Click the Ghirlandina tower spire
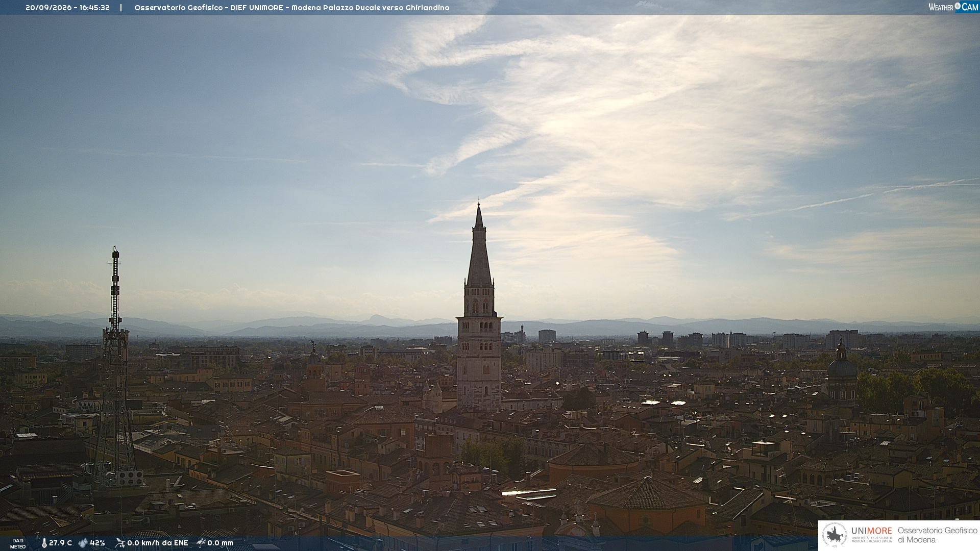The image size is (980, 551). (479, 245)
